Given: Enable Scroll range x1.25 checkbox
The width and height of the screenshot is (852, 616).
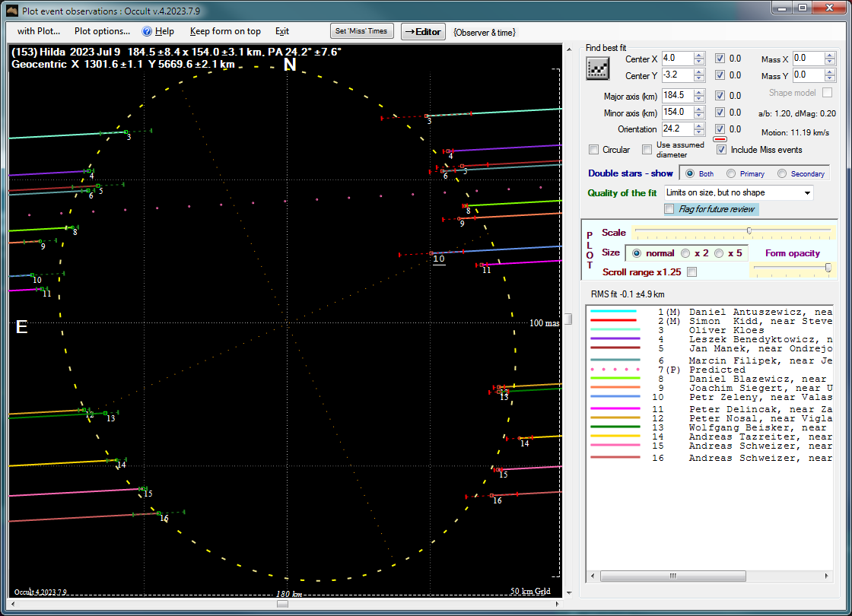Looking at the screenshot, I should pos(691,272).
